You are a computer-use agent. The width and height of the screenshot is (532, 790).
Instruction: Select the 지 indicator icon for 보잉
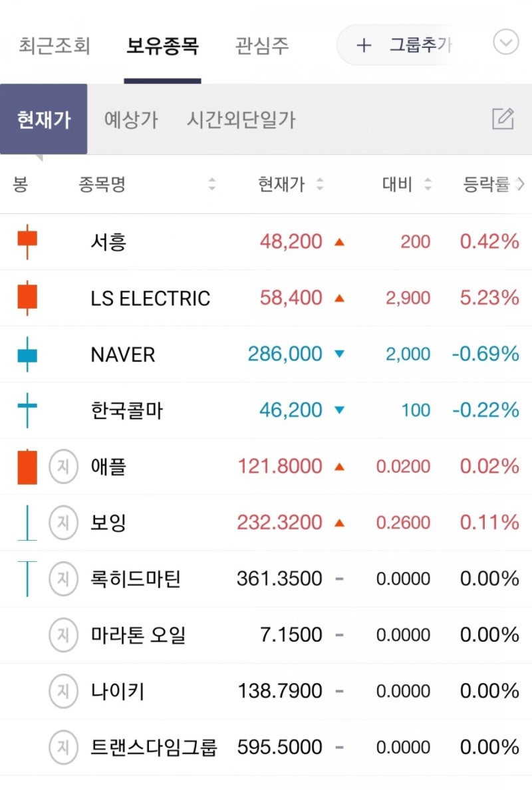point(63,522)
